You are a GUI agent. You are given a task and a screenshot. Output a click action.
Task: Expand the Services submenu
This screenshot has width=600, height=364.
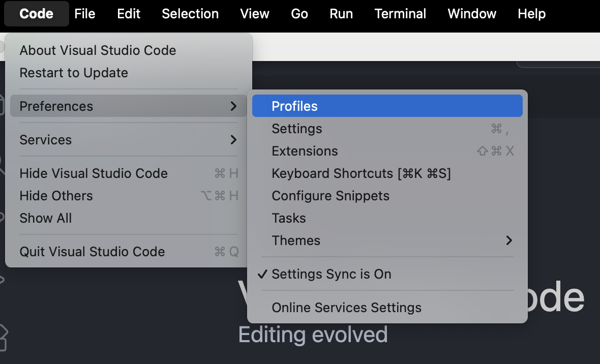tap(129, 140)
